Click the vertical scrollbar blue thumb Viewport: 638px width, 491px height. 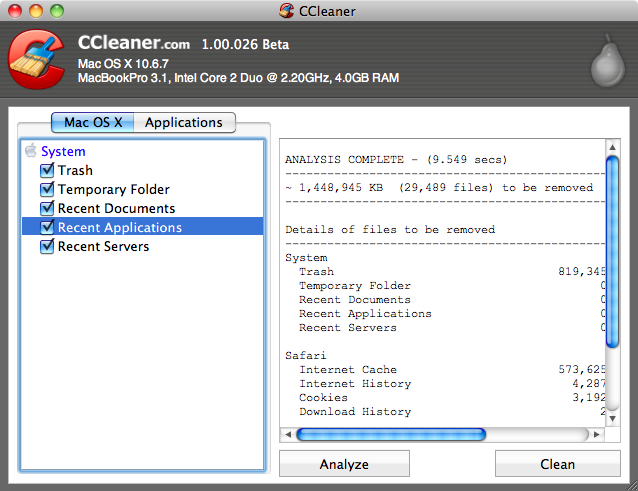coord(612,252)
